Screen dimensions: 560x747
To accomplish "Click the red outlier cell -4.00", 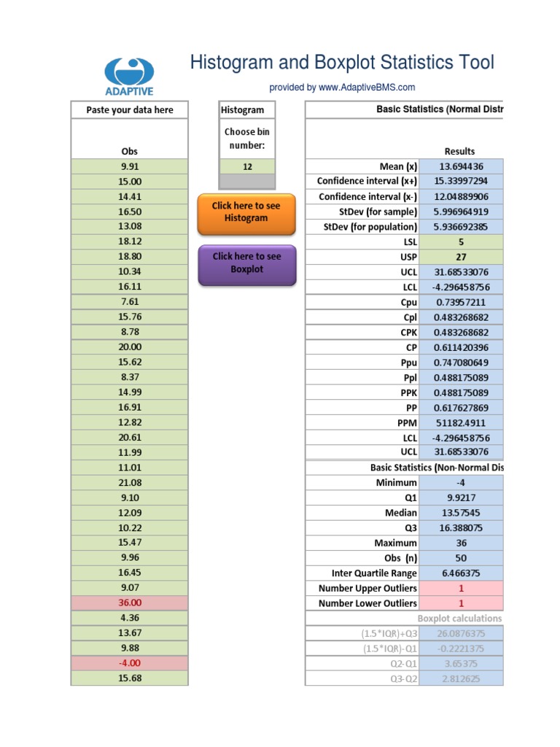I will 129,663.
